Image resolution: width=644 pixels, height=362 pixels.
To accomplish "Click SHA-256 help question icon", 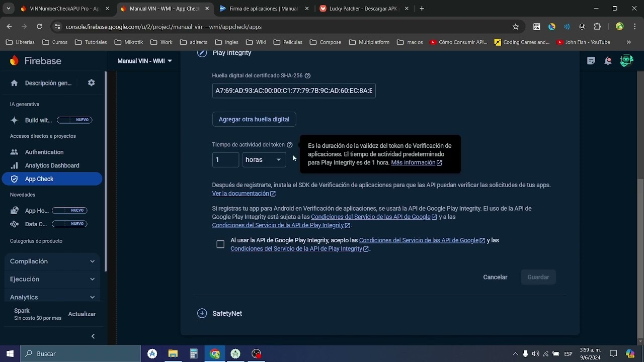I will click(307, 76).
